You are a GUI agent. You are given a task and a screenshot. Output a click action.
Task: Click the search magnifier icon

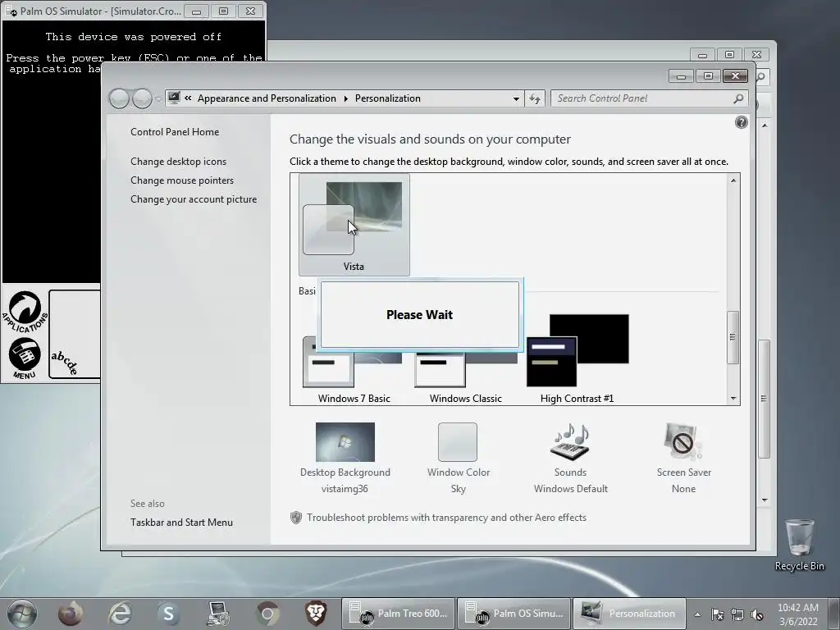click(738, 98)
